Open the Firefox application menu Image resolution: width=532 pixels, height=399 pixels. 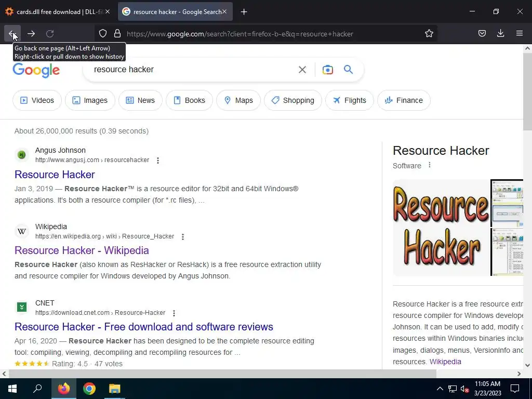pos(519,34)
